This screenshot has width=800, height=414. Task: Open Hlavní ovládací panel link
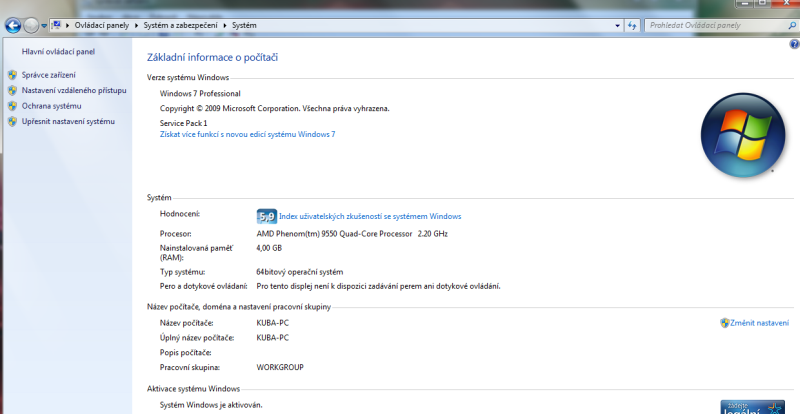(x=58, y=52)
